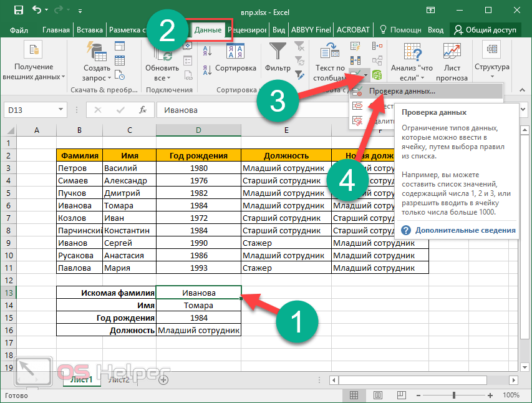Viewport: 532px width, 403px height.
Task: Add a new sheet with plus icon
Action: click(x=163, y=379)
